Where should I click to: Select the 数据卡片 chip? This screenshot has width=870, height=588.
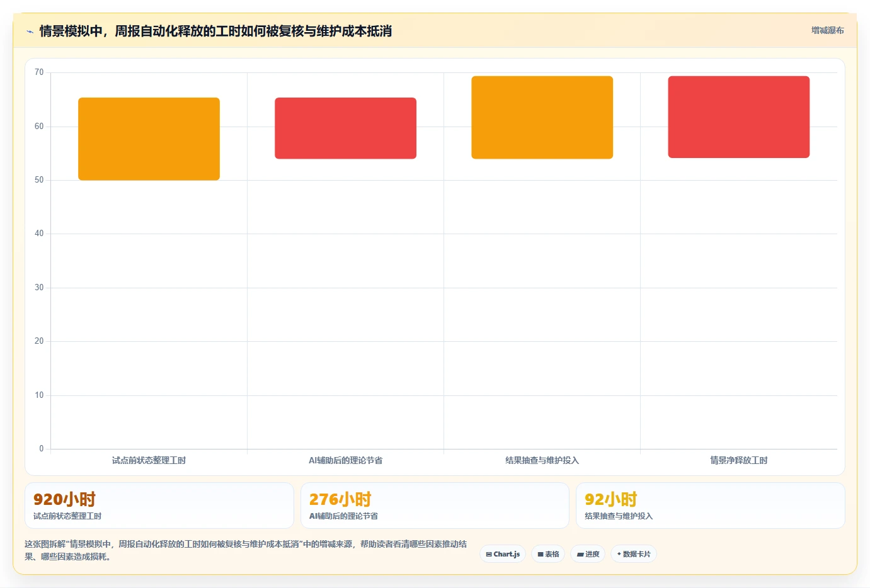pyautogui.click(x=634, y=554)
